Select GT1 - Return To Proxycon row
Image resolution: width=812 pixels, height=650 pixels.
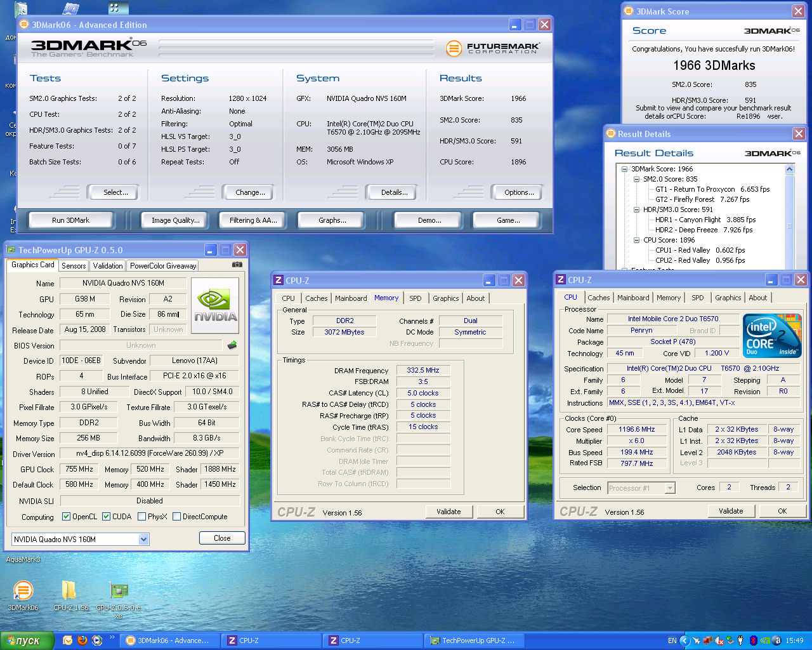[x=712, y=189]
